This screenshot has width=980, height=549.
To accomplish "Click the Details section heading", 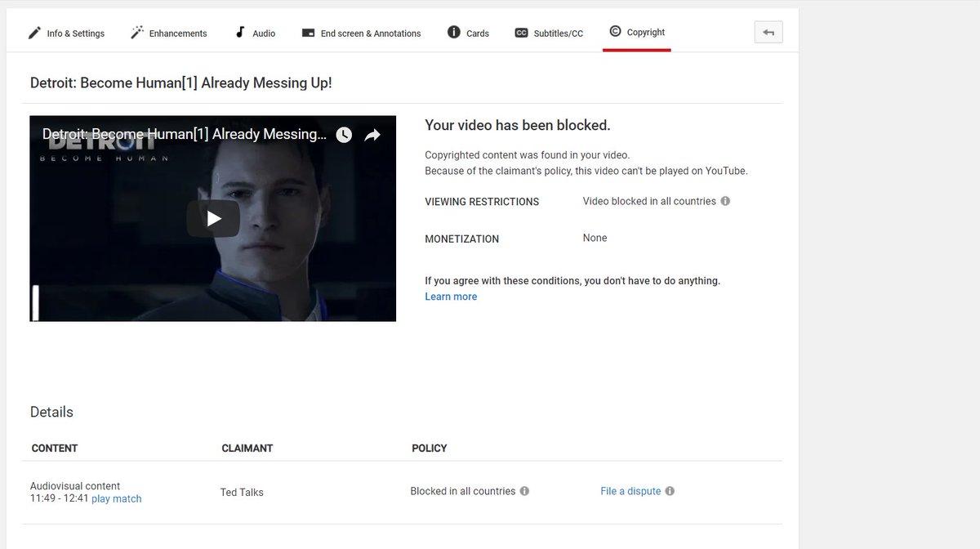I will [x=51, y=413].
